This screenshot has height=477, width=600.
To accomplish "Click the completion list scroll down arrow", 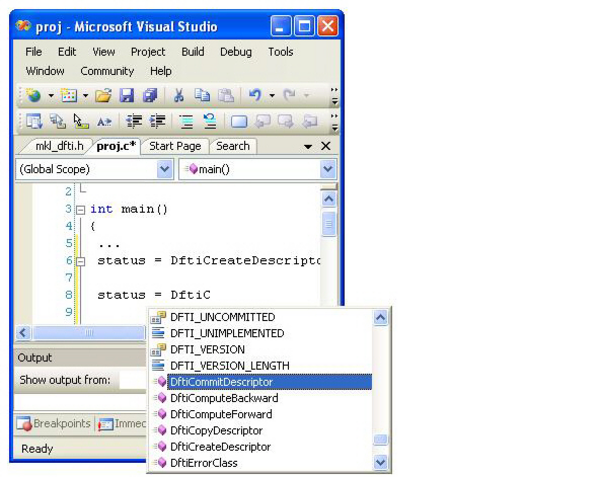I will point(380,462).
